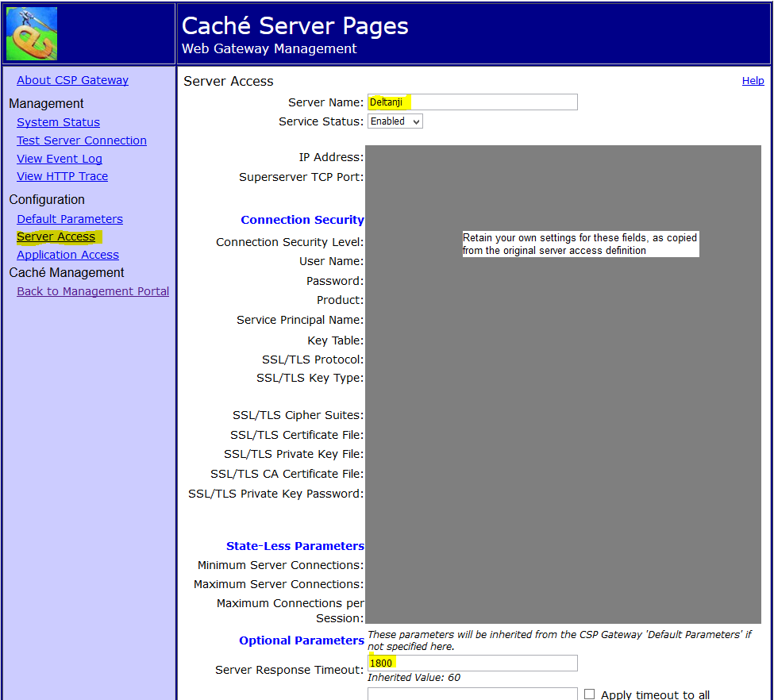Viewport: 774px width, 700px height.
Task: Click the Caché Server Pages header title
Action: click(x=295, y=26)
